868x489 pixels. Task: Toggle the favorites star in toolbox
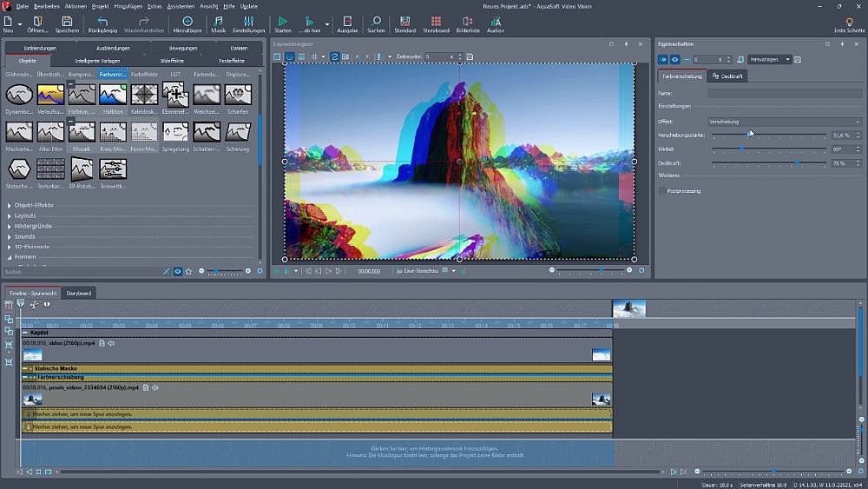tap(188, 271)
